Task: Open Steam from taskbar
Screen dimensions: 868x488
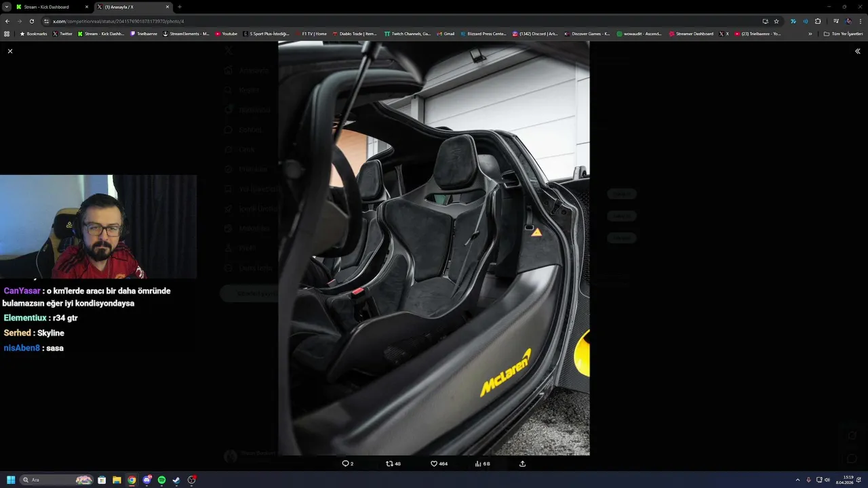Action: 176,480
